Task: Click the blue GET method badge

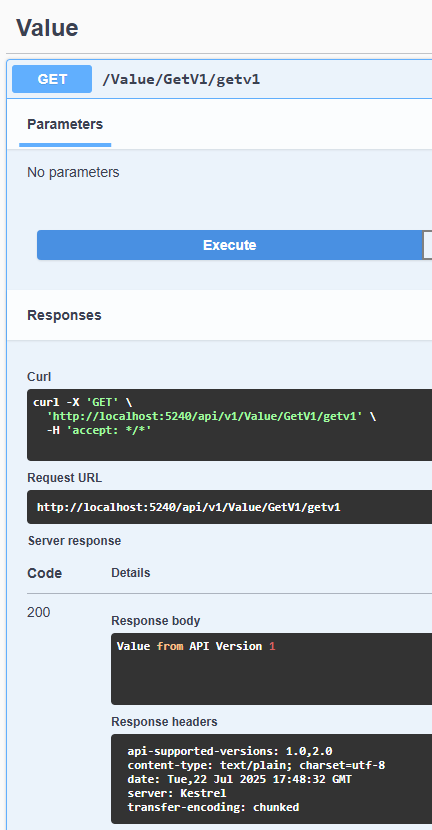Action: 52,79
